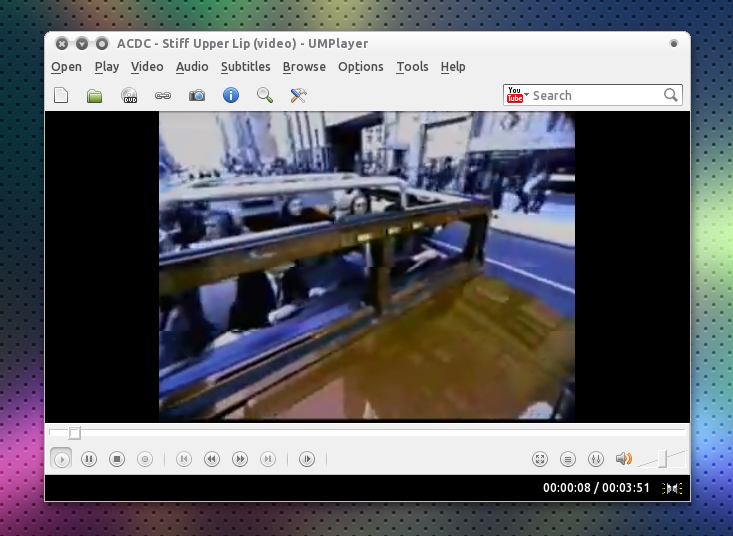The image size is (733, 536).
Task: Click the YouTube search magnifier button
Action: (x=671, y=95)
